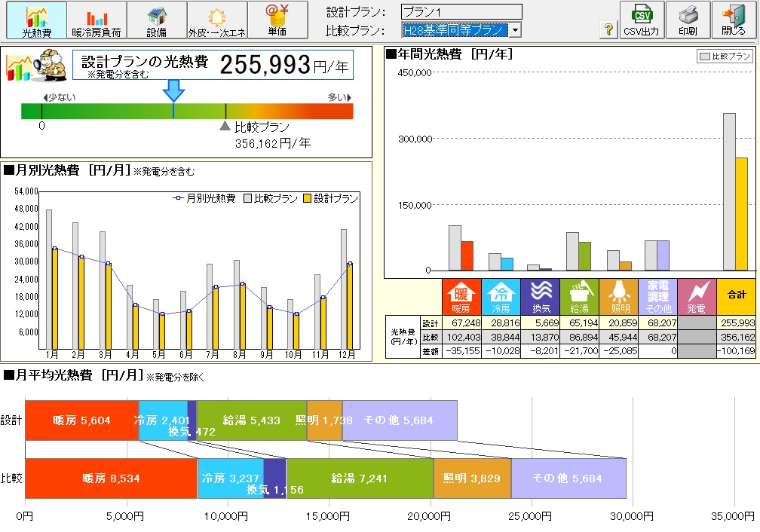Click the 28,816 冷房 design cell
Viewport: 760px width, 532px height.
tap(501, 323)
